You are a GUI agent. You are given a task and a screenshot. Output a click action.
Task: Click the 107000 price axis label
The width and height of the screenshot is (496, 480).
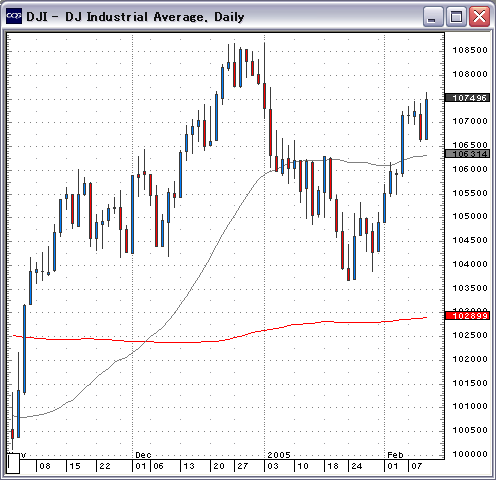(470, 121)
